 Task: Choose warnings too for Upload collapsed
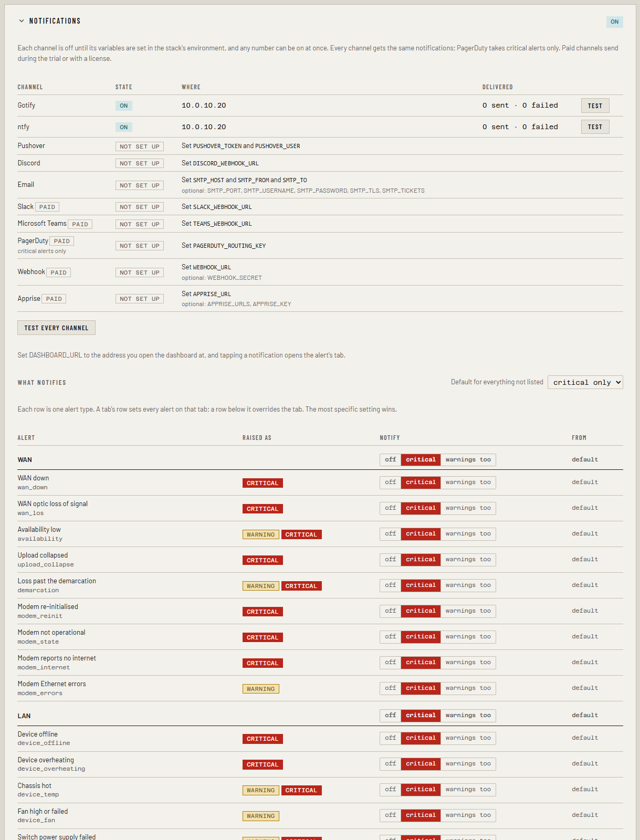click(x=468, y=559)
